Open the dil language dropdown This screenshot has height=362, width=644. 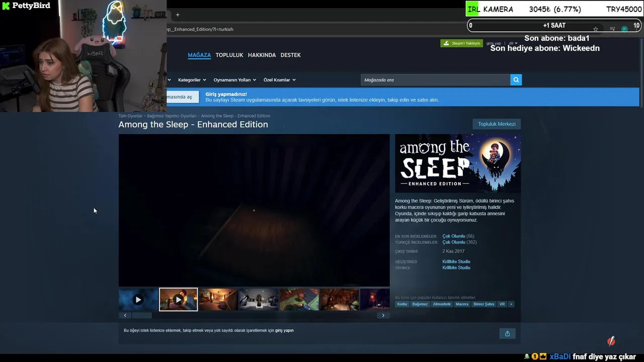(513, 43)
